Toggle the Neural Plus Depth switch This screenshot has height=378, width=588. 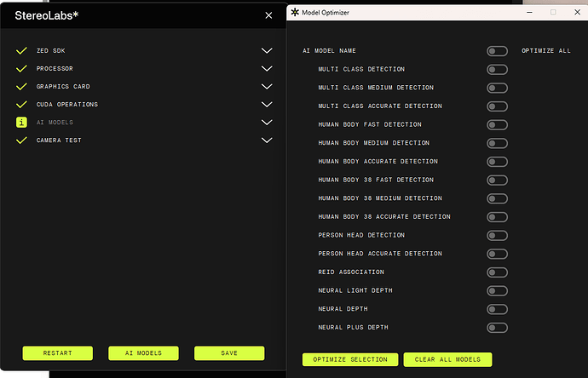(x=498, y=328)
